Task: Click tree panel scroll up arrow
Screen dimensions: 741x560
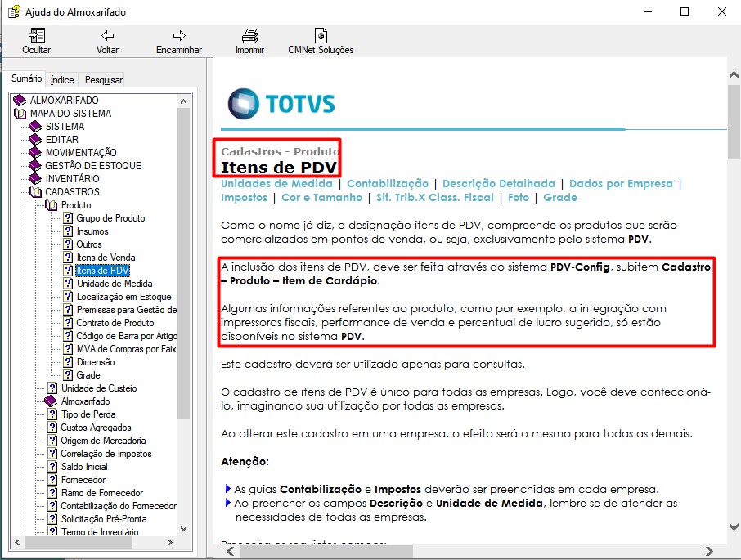Action: point(184,101)
